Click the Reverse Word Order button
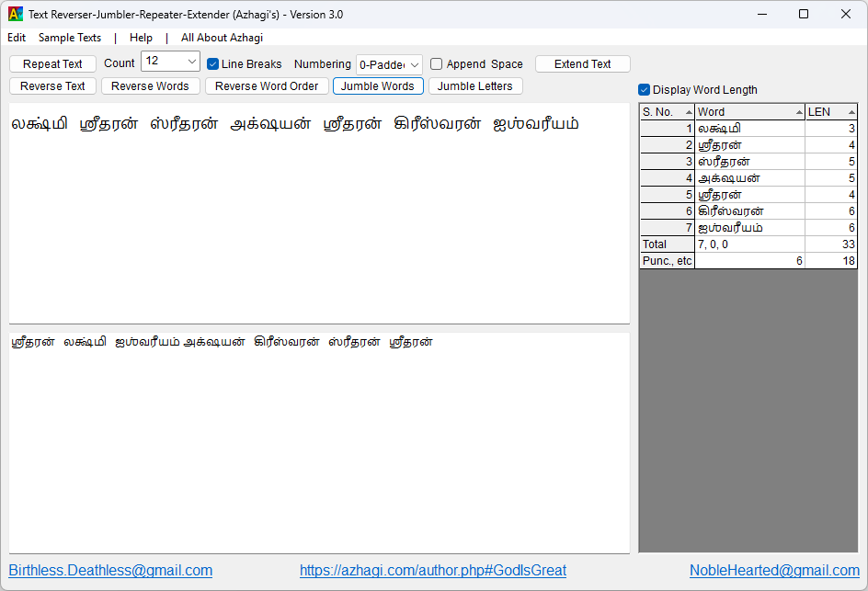This screenshot has width=868, height=591. 267,85
